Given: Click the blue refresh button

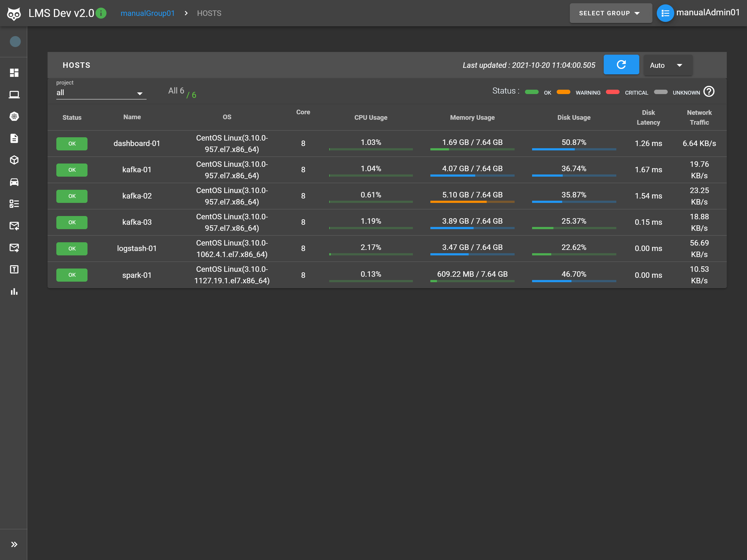Looking at the screenshot, I should point(621,65).
